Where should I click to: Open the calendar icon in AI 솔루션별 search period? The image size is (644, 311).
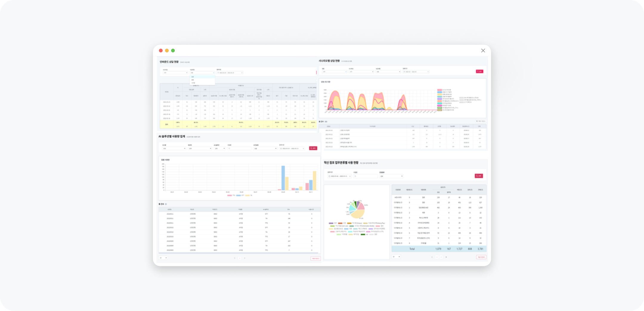pos(281,148)
